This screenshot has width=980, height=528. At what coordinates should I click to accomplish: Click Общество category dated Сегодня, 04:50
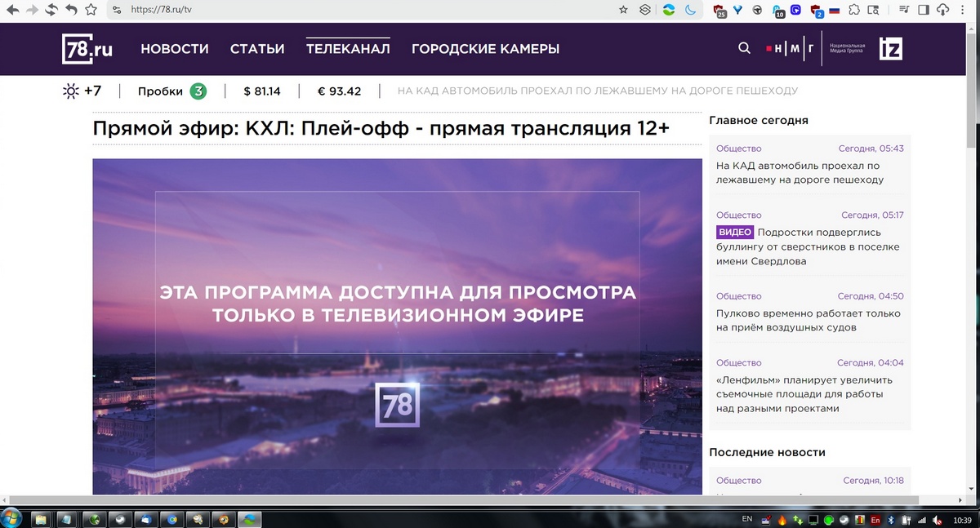click(738, 296)
